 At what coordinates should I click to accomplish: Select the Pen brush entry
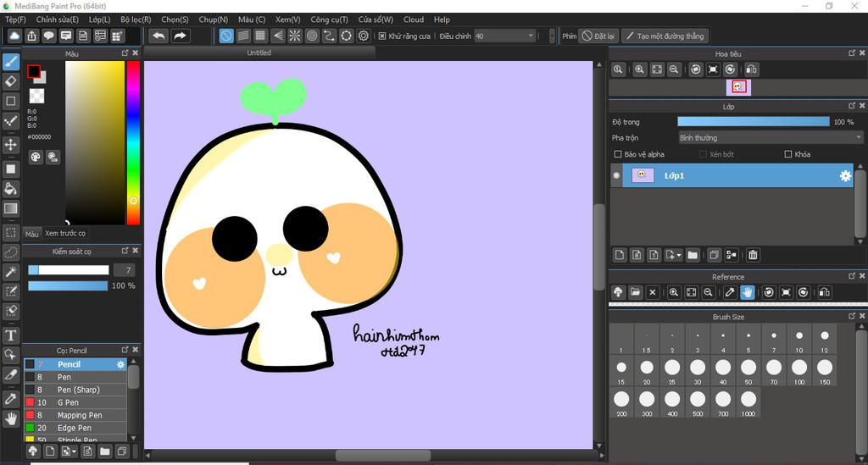coord(75,377)
